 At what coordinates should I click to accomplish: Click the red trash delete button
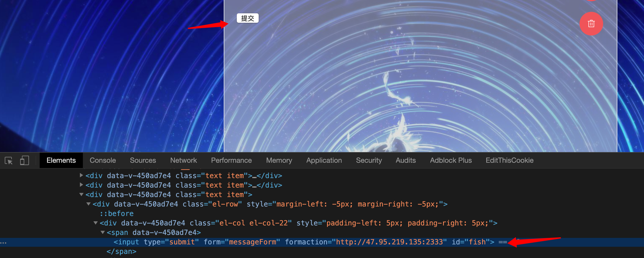pos(591,24)
